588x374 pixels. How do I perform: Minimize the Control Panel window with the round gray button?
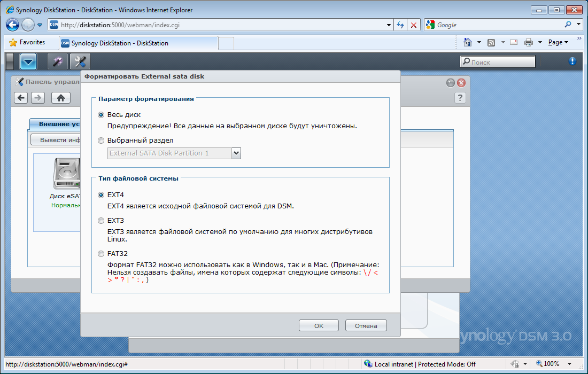pyautogui.click(x=451, y=83)
